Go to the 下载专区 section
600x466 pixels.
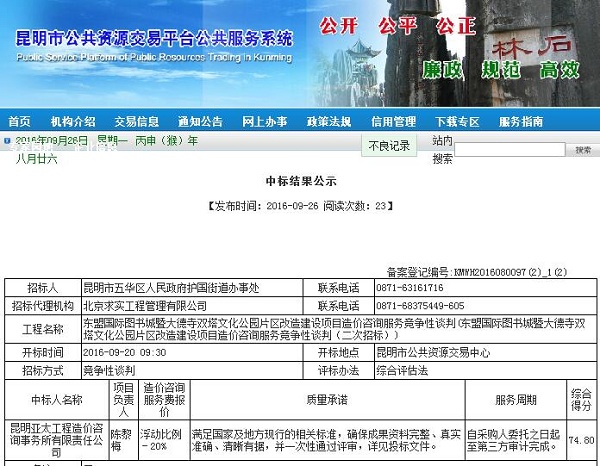pos(456,121)
